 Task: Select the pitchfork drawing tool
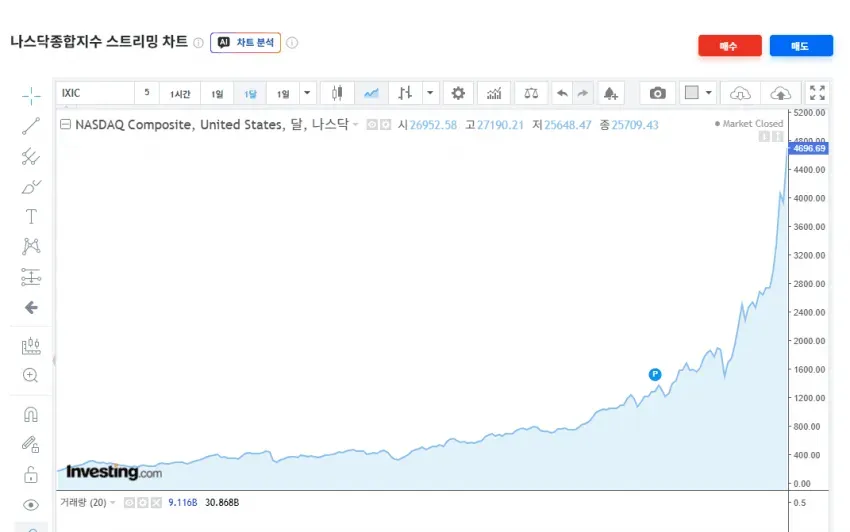(x=31, y=156)
